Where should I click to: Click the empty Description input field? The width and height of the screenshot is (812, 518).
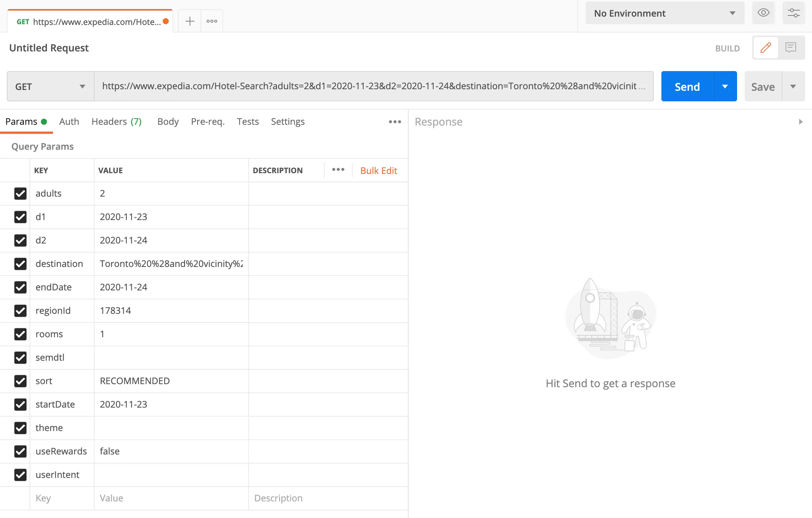pyautogui.click(x=328, y=498)
